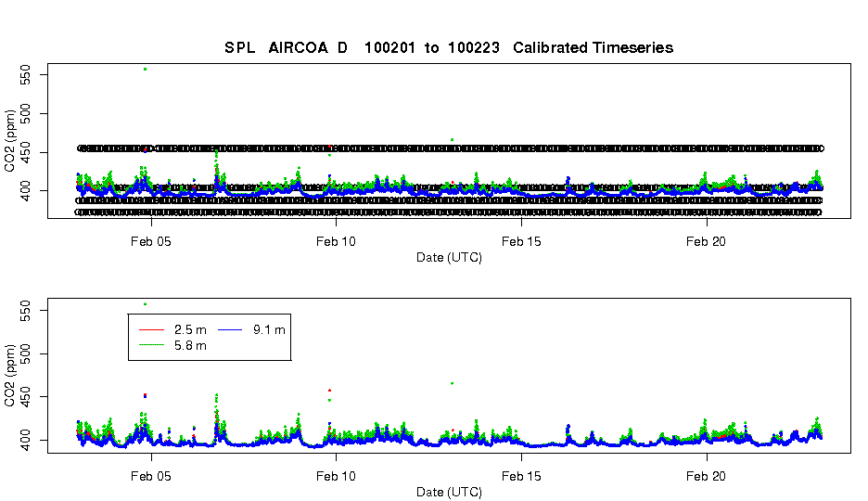Click the top plot's 550 tick label
The height and width of the screenshot is (501, 868).
click(x=25, y=75)
